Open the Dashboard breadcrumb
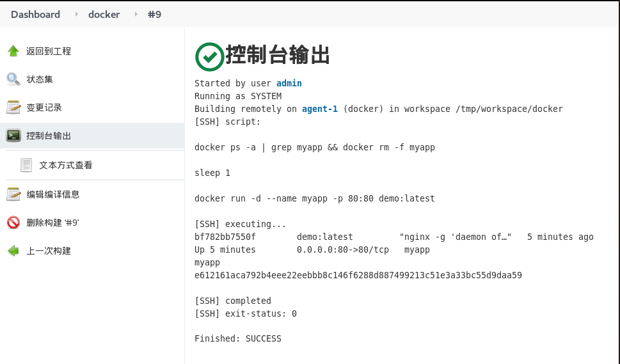Screen dimensions: 620x364 (36, 14)
